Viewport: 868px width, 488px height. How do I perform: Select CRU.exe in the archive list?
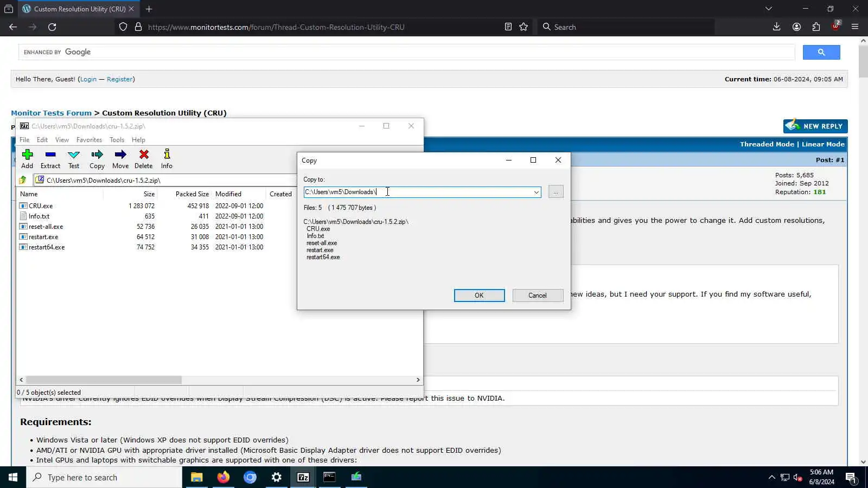click(41, 206)
